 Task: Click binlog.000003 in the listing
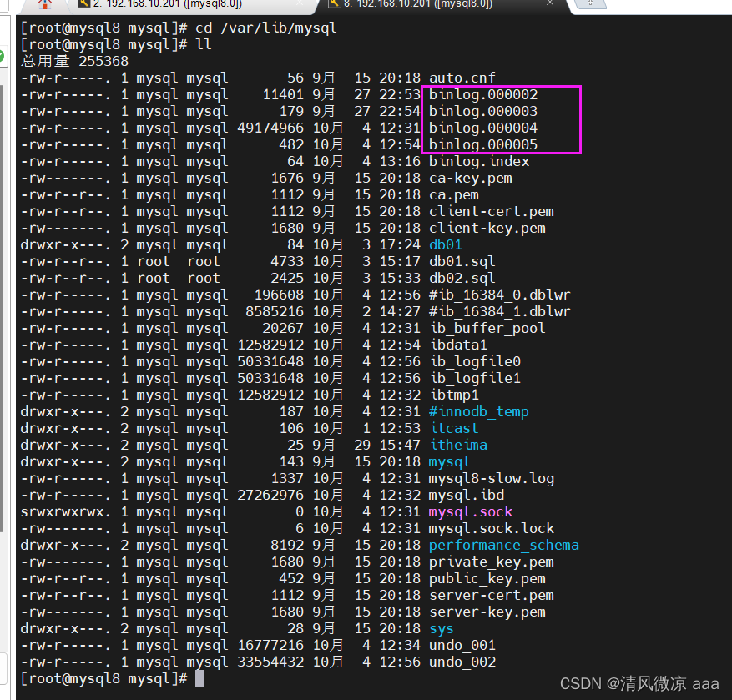[483, 112]
